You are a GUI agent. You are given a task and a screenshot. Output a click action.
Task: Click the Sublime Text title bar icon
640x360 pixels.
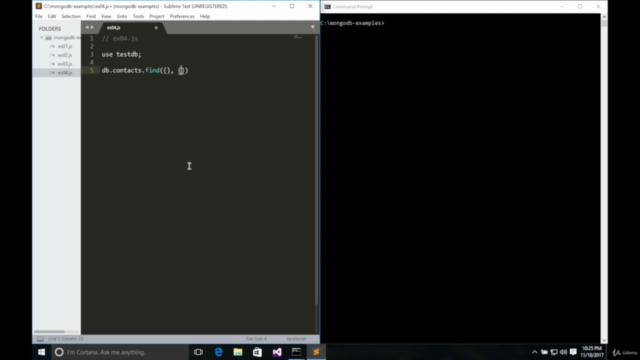39,6
